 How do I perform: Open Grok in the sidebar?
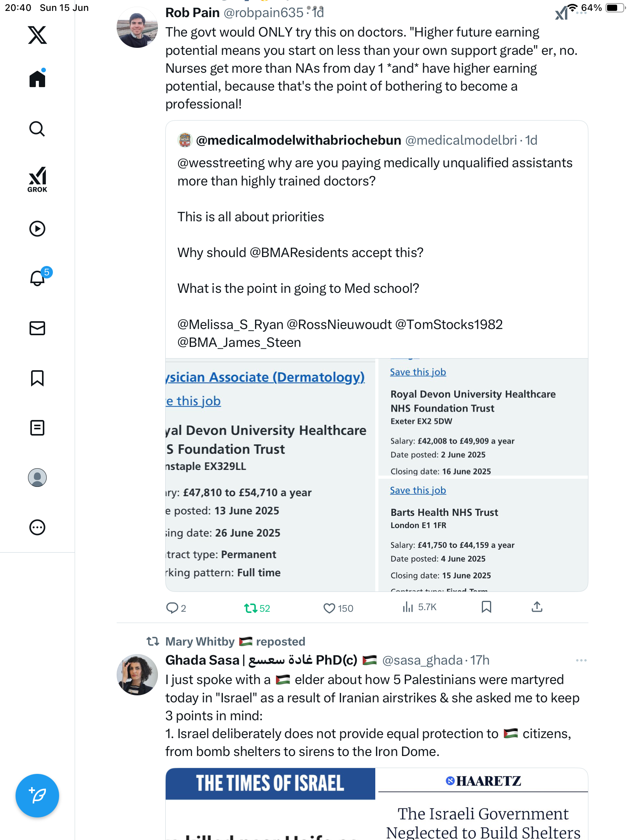(37, 180)
